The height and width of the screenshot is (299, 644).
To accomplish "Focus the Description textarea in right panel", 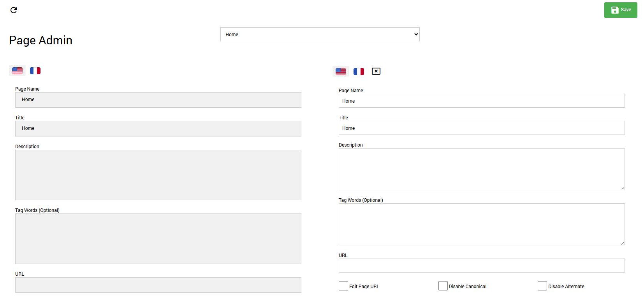I will tap(482, 169).
